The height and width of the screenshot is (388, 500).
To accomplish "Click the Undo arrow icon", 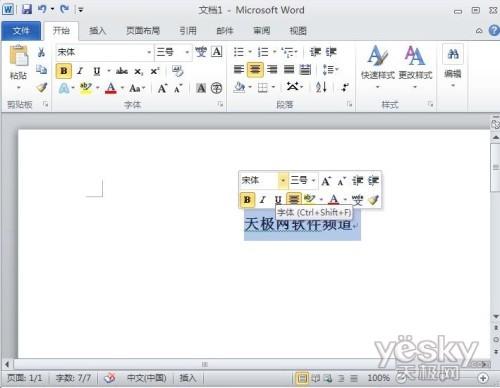I will [42, 9].
